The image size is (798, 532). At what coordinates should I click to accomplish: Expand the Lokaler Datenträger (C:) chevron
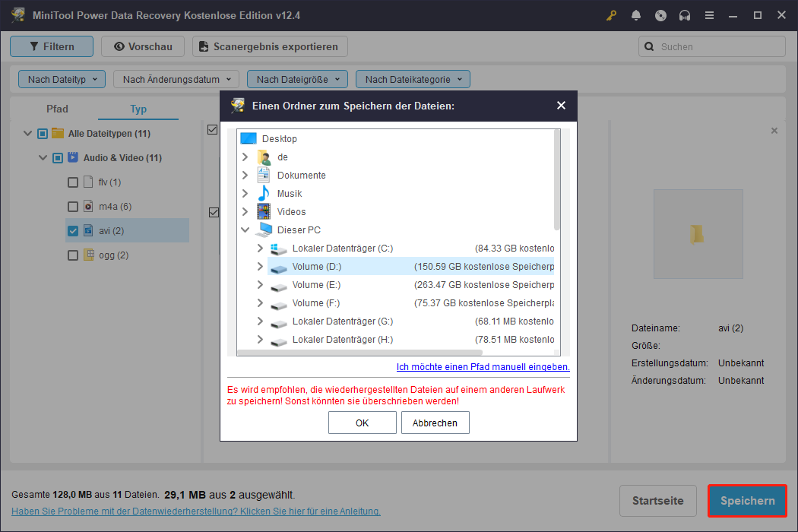(260, 248)
